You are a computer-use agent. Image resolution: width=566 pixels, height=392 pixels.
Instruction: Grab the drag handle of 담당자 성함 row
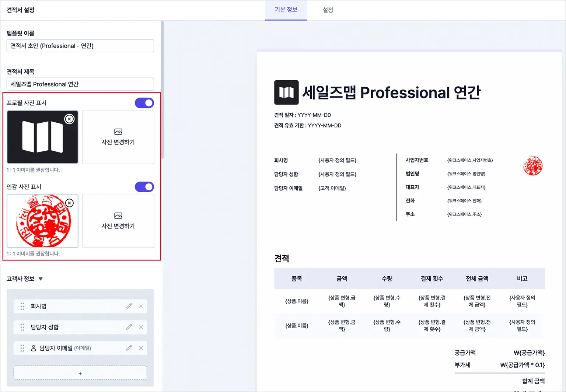point(22,327)
